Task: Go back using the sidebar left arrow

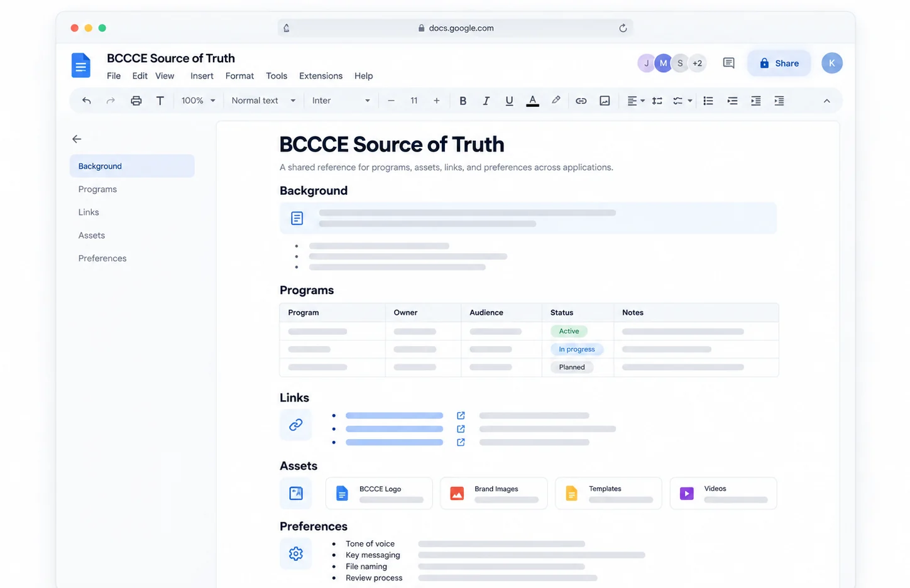Action: 77,139
